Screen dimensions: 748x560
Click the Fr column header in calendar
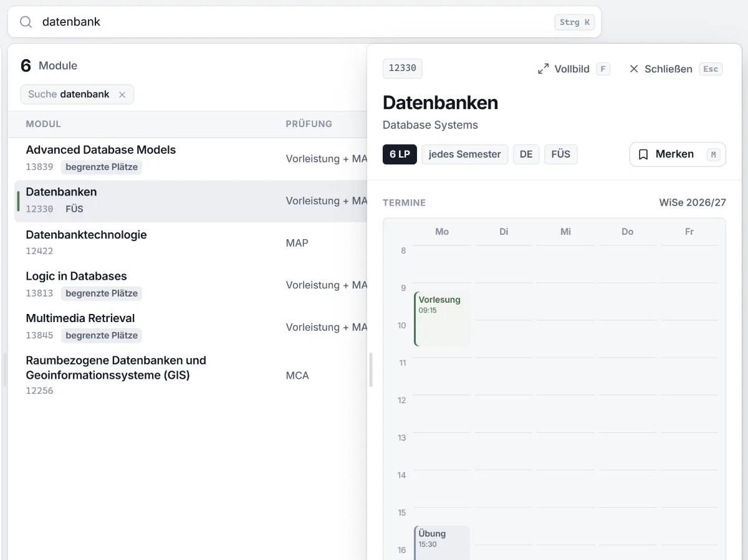689,232
